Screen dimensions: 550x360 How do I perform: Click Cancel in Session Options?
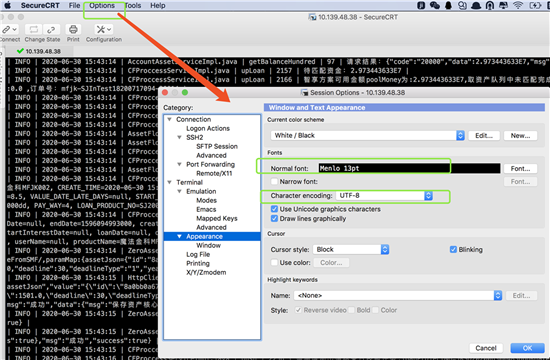(486, 348)
